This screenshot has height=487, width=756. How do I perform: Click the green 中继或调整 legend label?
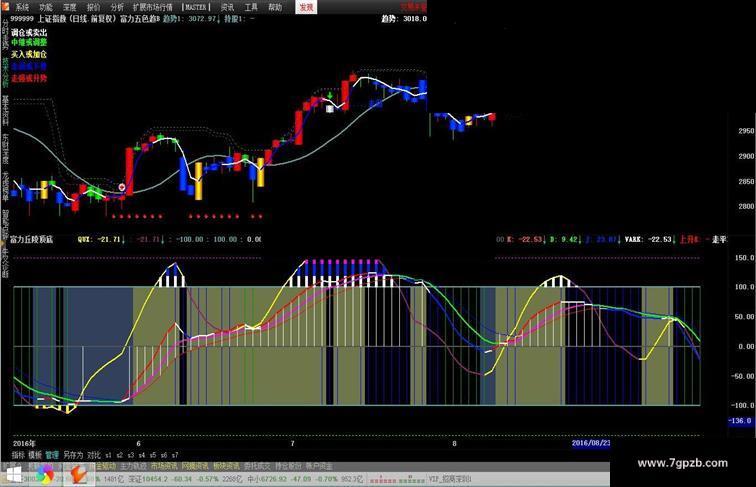tap(29, 43)
